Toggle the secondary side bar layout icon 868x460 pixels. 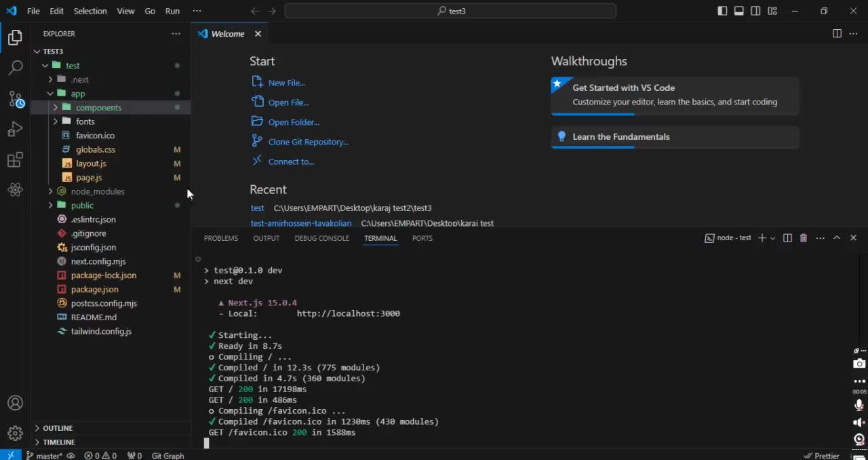point(756,11)
